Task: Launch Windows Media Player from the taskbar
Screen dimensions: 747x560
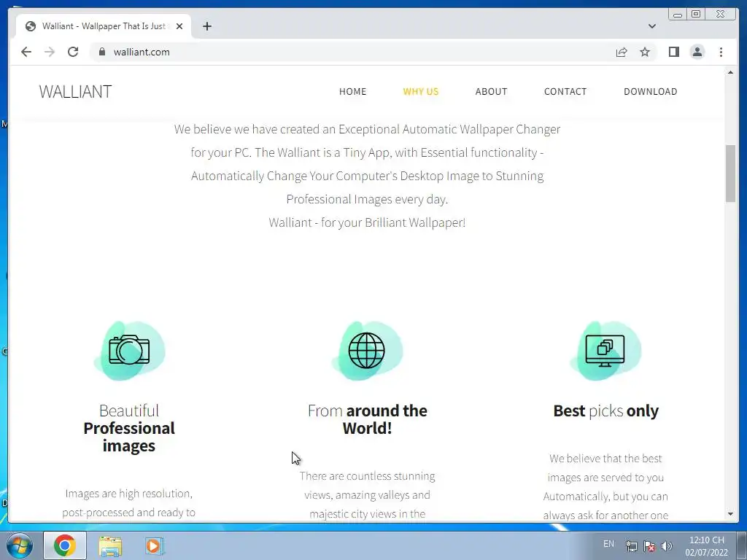Action: pyautogui.click(x=154, y=546)
